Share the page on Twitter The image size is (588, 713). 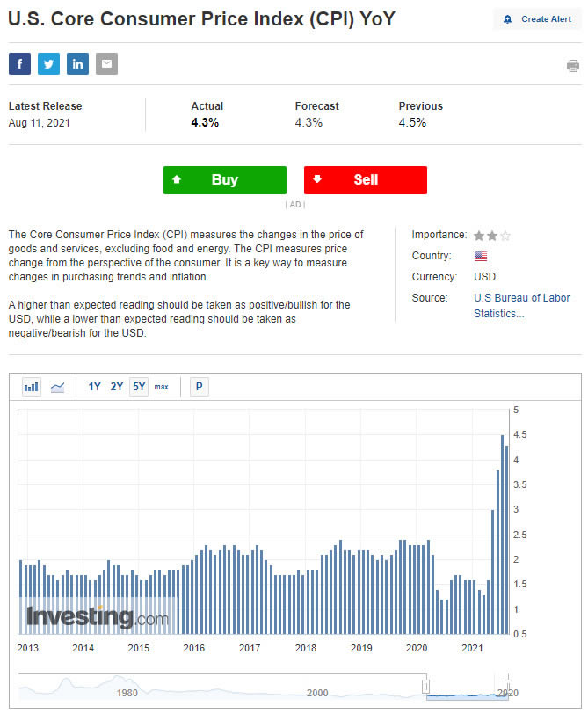[48, 63]
